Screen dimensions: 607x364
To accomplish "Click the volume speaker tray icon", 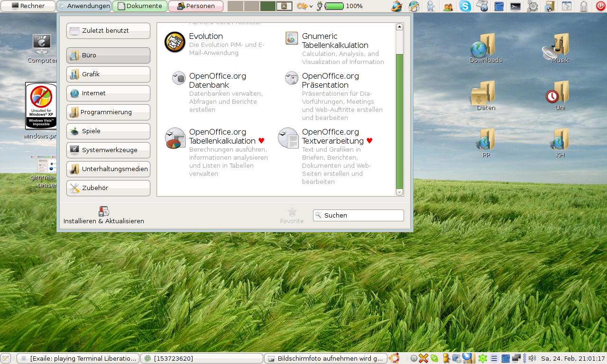I will tap(532, 358).
